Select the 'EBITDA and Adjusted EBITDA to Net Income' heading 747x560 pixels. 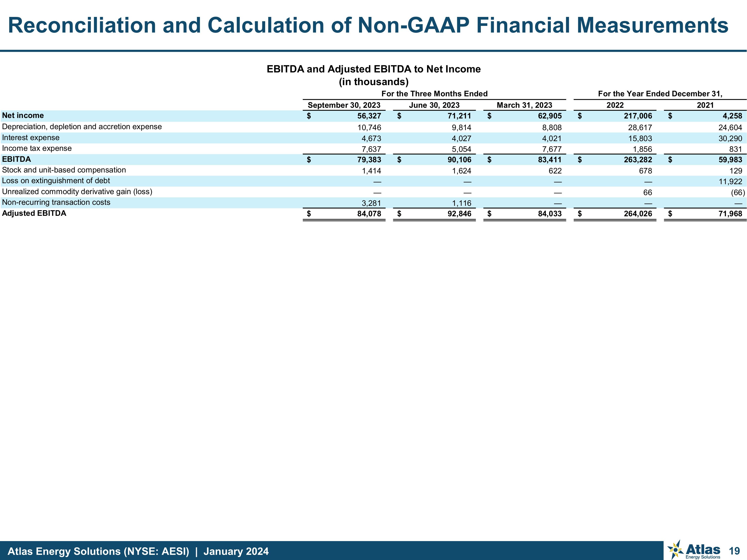[x=373, y=69]
